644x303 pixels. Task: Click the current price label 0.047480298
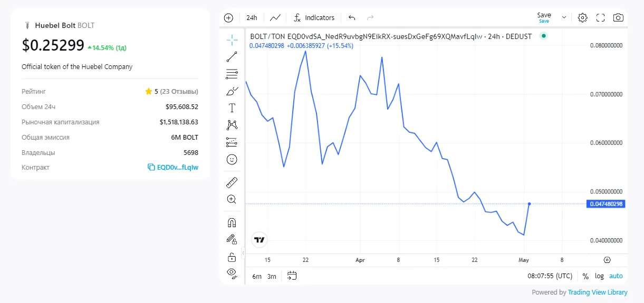pos(606,204)
